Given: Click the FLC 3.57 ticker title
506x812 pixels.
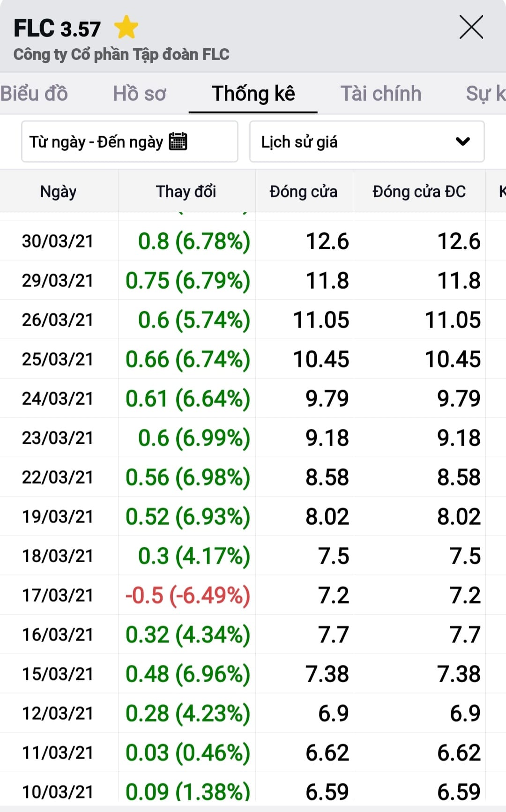Looking at the screenshot, I should [57, 29].
